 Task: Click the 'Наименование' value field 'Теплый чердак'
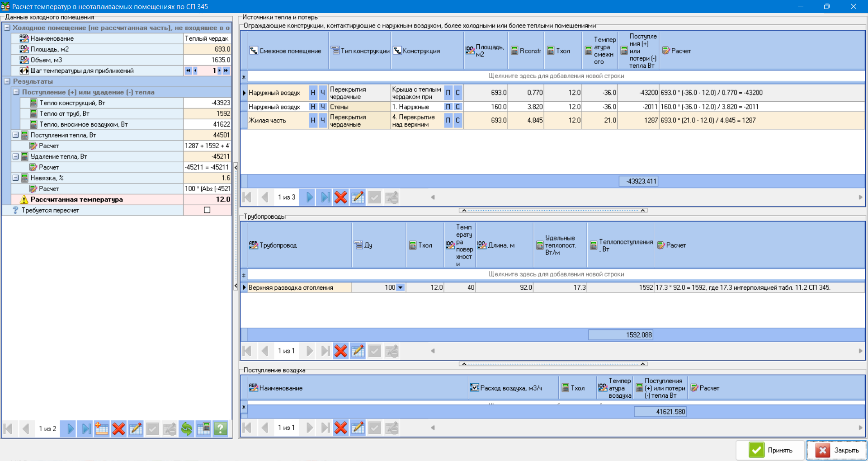(x=207, y=39)
